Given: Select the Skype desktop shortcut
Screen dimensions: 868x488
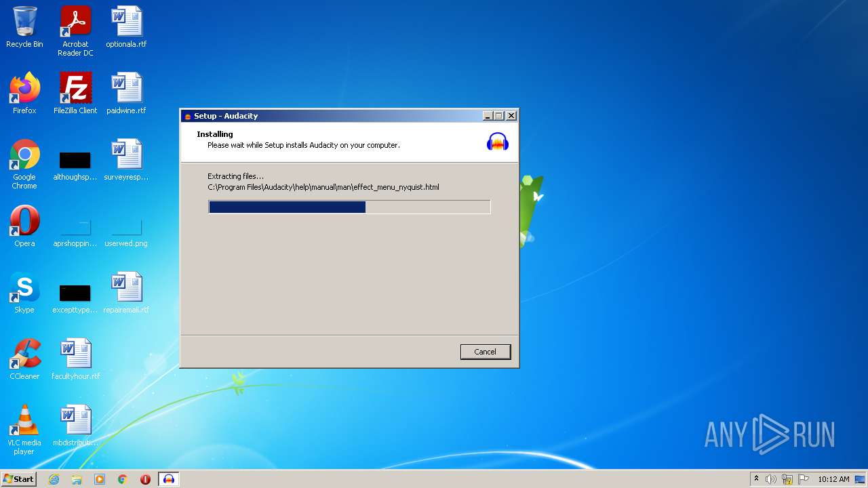Looking at the screenshot, I should 24,293.
